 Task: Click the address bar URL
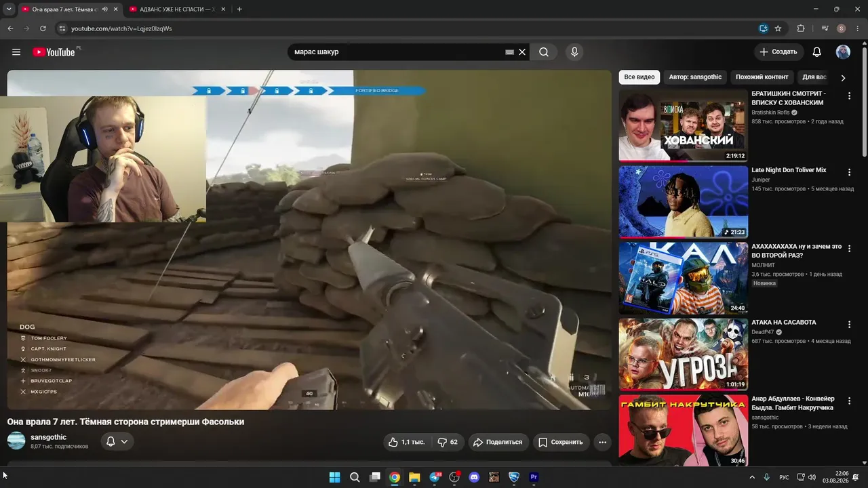pyautogui.click(x=121, y=28)
